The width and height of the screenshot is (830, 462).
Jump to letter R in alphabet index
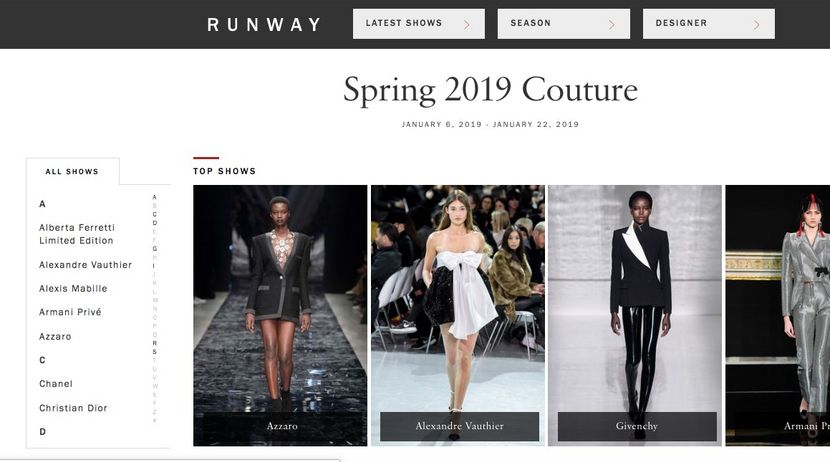(x=155, y=343)
